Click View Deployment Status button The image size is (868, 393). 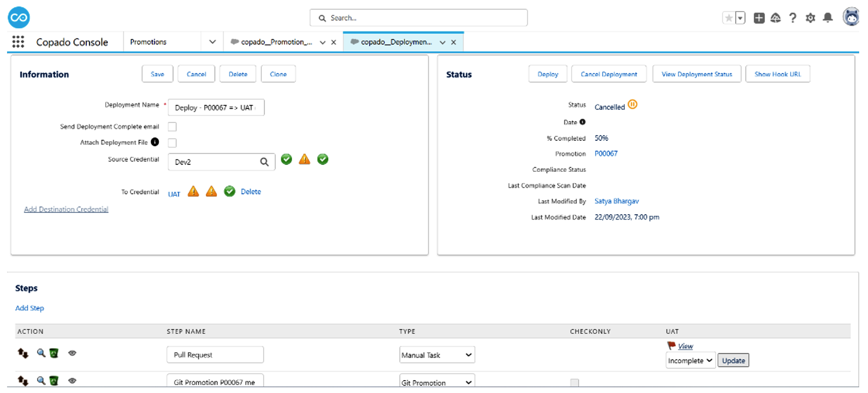tap(697, 74)
